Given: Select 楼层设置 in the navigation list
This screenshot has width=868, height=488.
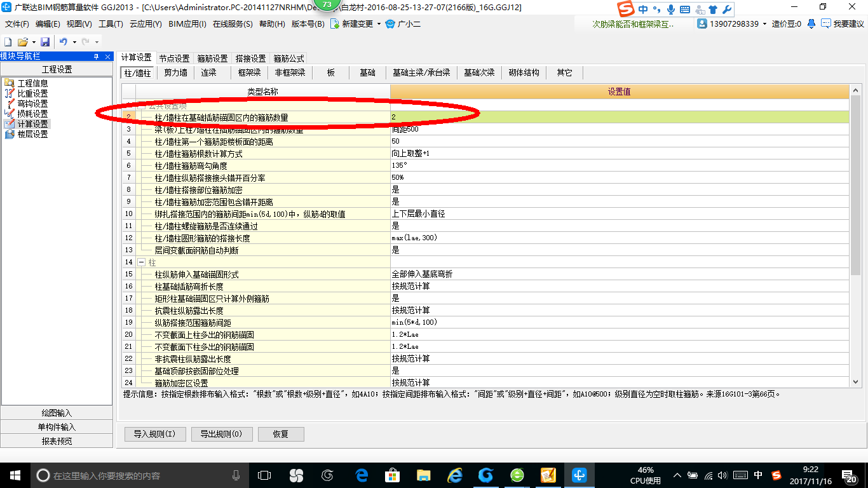Looking at the screenshot, I should point(32,134).
